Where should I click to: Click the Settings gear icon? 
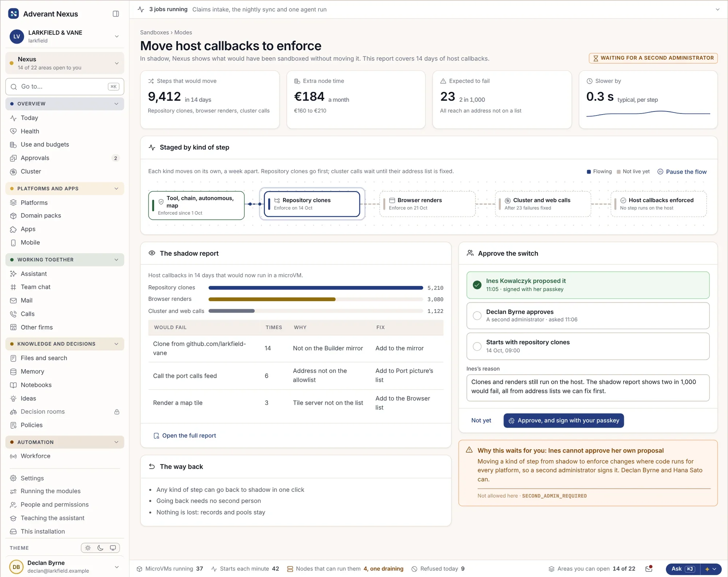13,478
